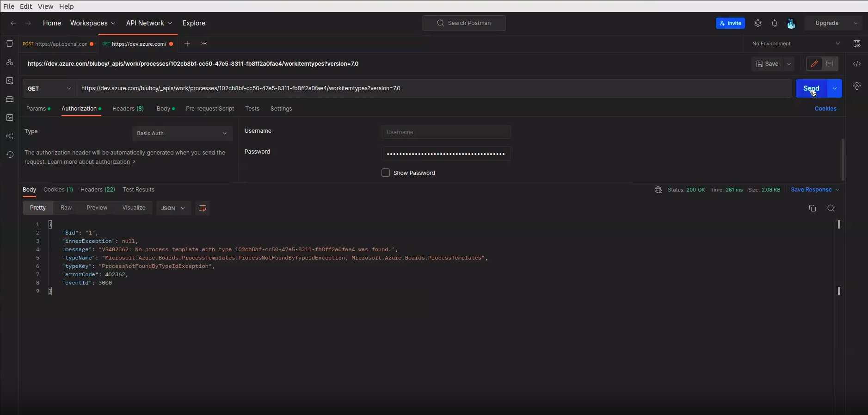Change the JSON format dropdown

pos(173,208)
